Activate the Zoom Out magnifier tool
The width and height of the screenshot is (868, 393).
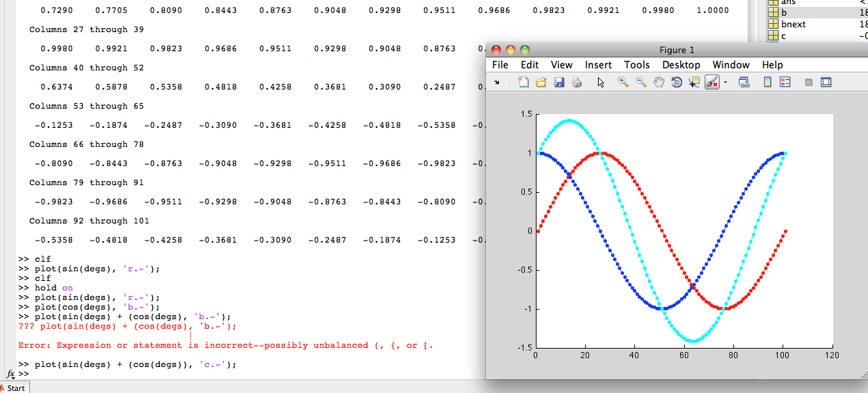tap(640, 82)
